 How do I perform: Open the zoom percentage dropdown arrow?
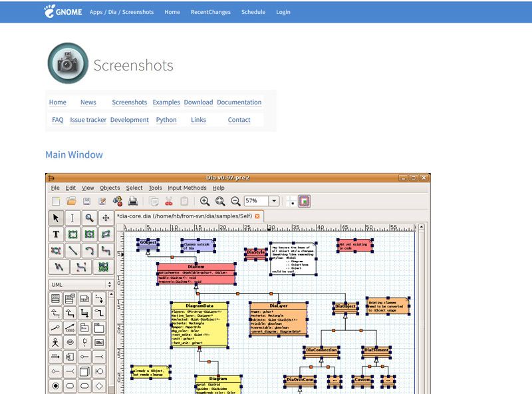(x=274, y=201)
